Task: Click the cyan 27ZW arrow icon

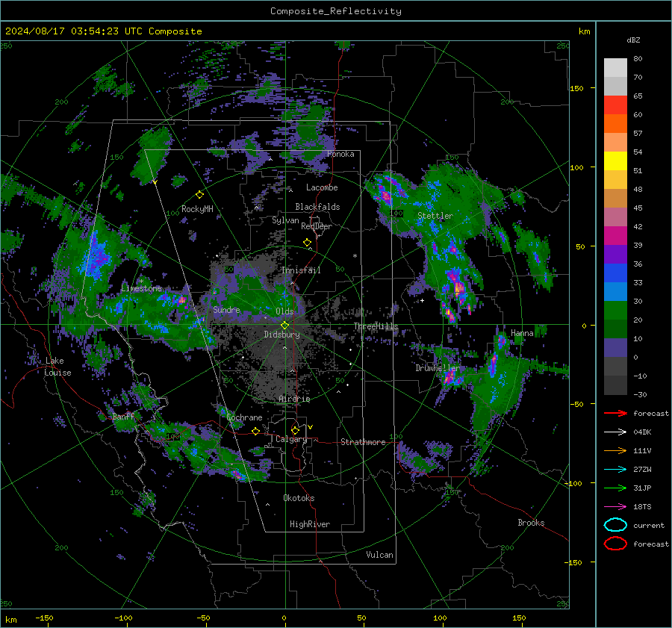Action: tap(615, 470)
